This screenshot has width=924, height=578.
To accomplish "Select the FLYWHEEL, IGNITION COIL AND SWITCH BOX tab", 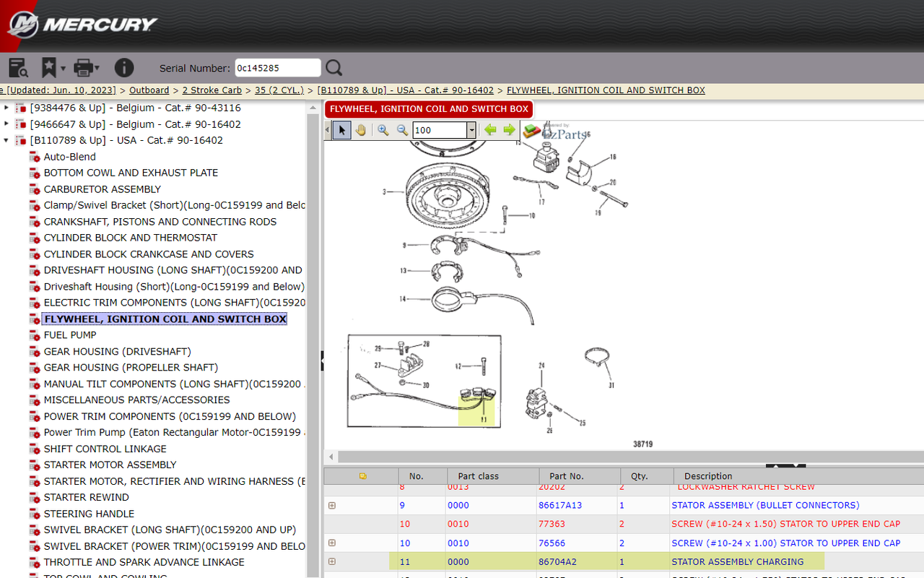I will click(429, 109).
